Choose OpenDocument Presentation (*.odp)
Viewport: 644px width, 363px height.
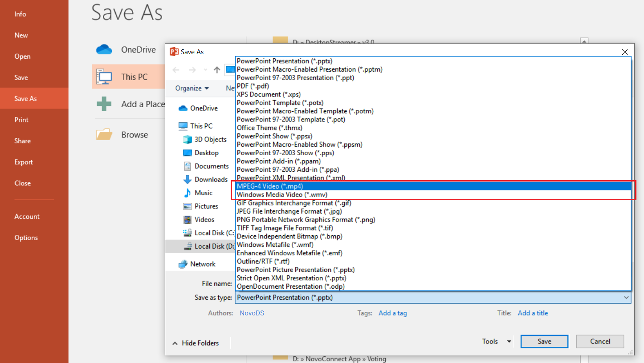(433, 286)
